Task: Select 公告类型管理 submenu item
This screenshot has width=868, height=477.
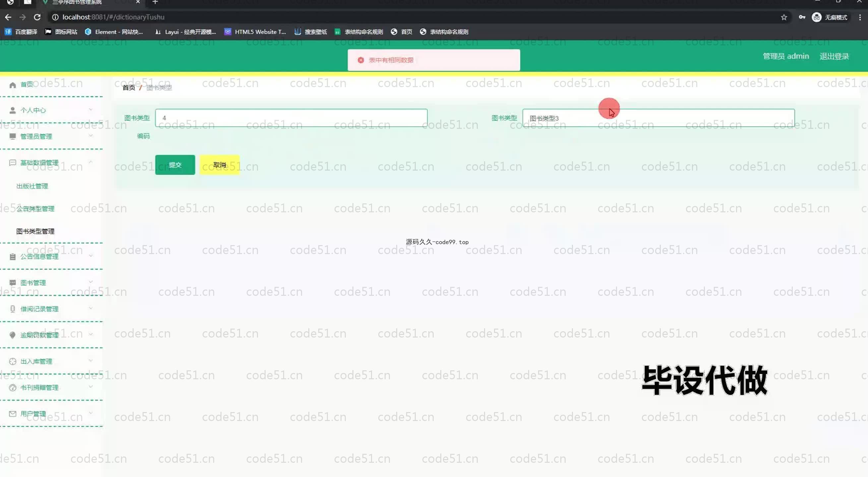Action: click(x=35, y=209)
